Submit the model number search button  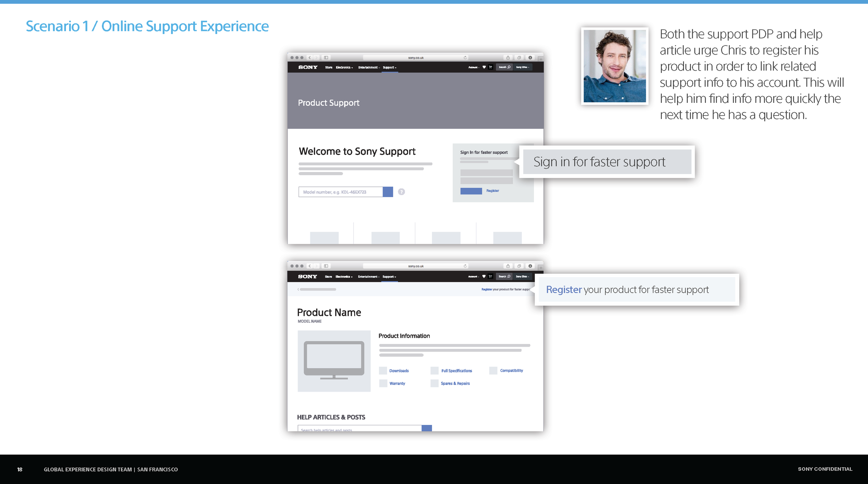[388, 192]
